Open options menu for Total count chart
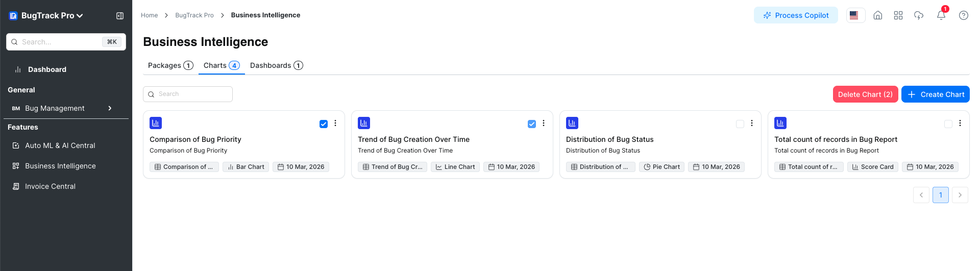980x271 pixels. click(x=960, y=123)
